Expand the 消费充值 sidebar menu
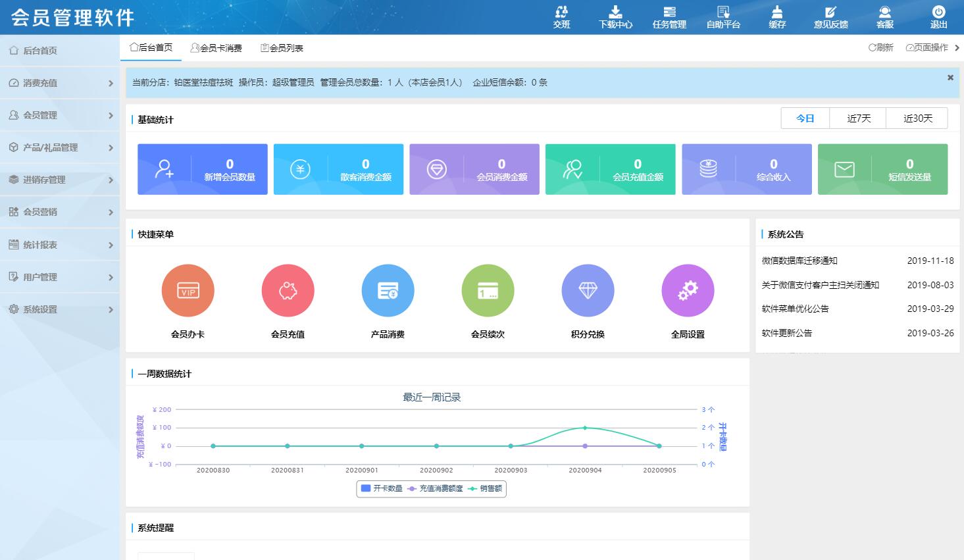The height and width of the screenshot is (560, 964). [60, 83]
